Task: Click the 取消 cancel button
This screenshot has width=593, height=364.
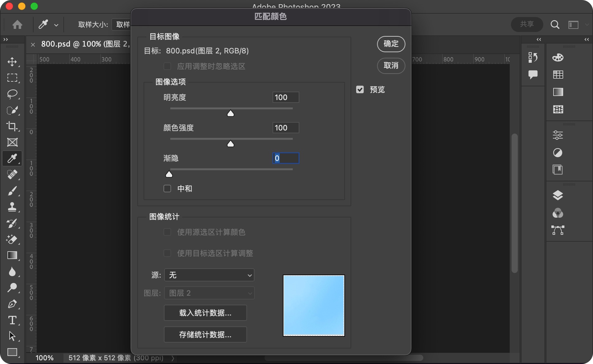Action: coord(391,66)
